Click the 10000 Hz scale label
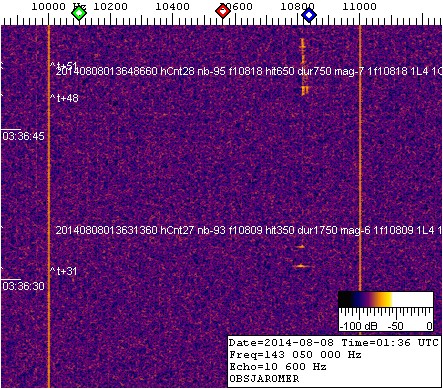 [59, 6]
